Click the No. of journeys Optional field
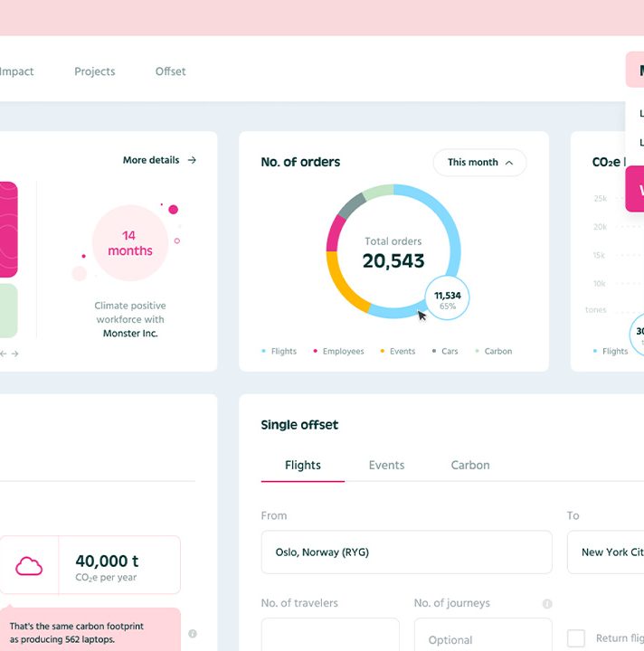Screen dimensions: 644x651 [483, 635]
